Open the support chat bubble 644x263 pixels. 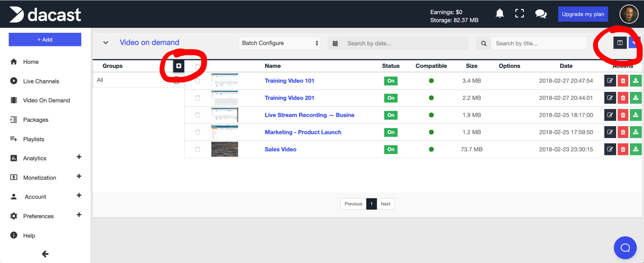[625, 248]
